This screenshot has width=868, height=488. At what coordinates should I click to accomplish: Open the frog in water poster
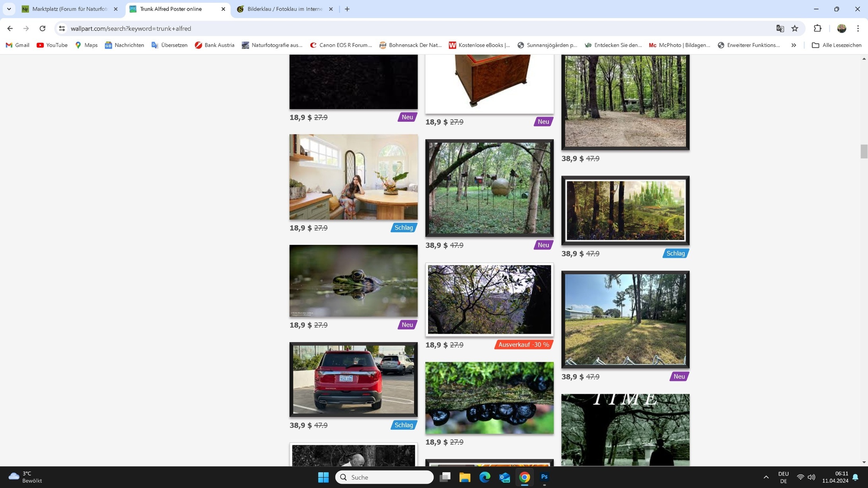pos(353,281)
